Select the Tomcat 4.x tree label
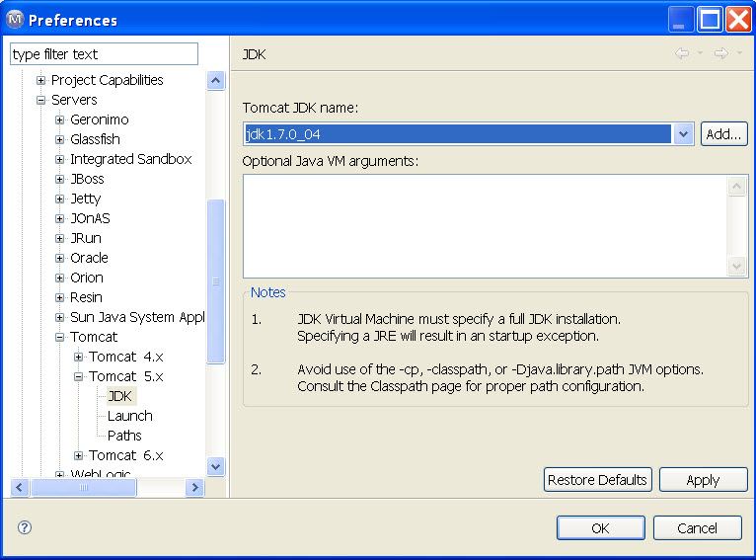The image size is (756, 560). (126, 357)
